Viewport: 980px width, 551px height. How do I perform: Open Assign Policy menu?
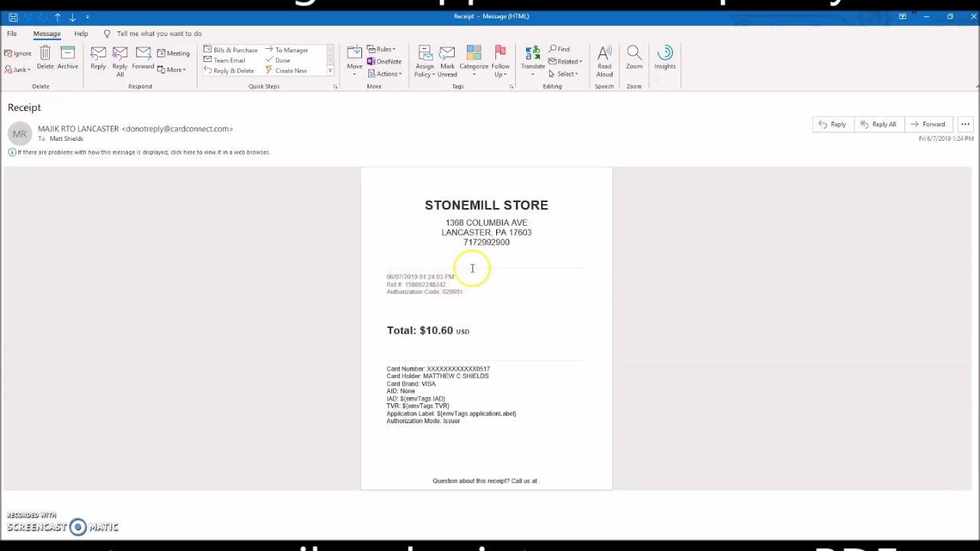click(425, 61)
